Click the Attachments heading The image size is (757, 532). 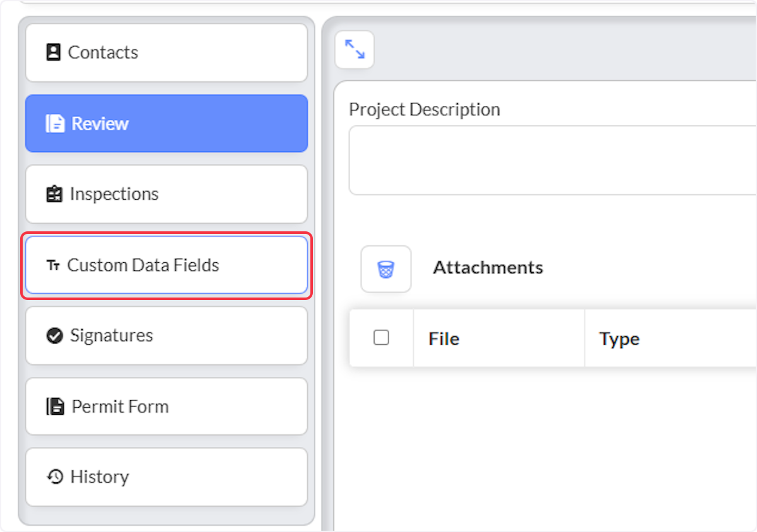[488, 267]
